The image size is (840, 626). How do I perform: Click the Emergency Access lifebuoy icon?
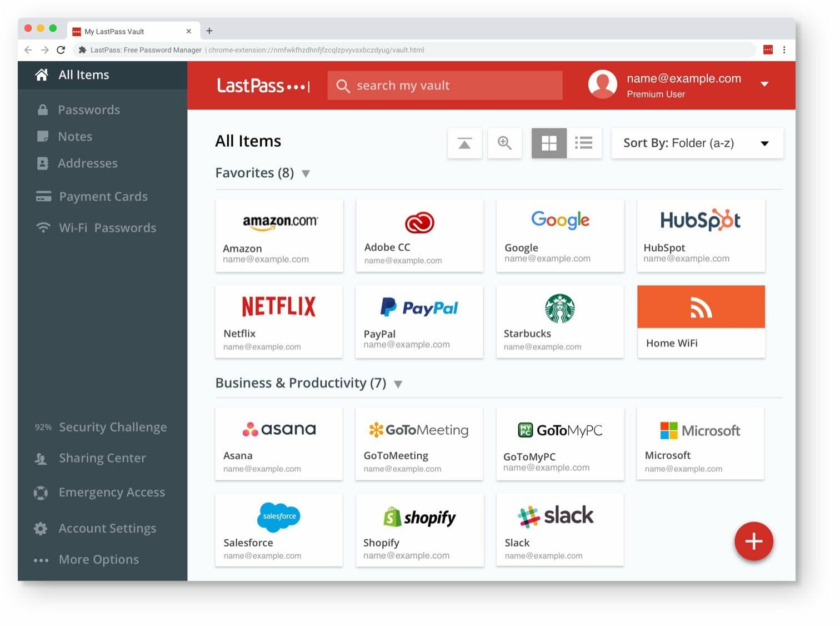click(x=41, y=493)
